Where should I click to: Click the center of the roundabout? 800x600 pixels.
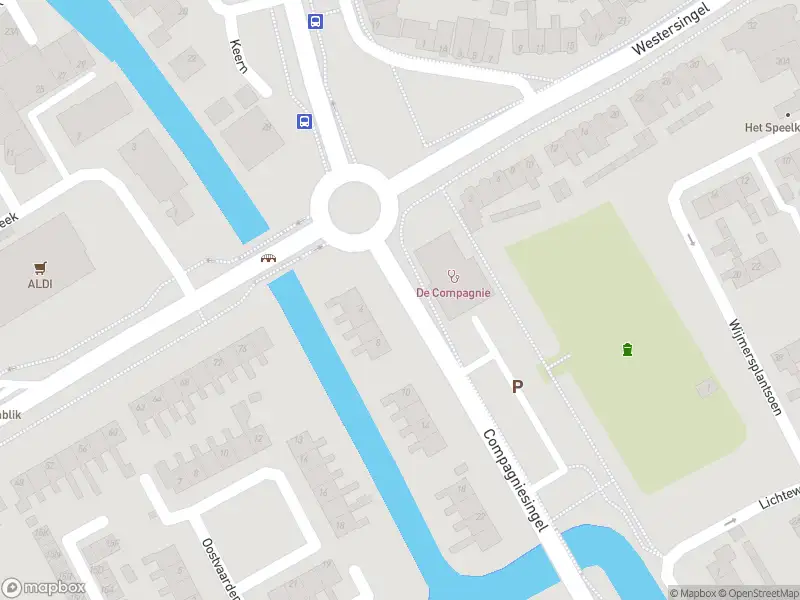354,207
